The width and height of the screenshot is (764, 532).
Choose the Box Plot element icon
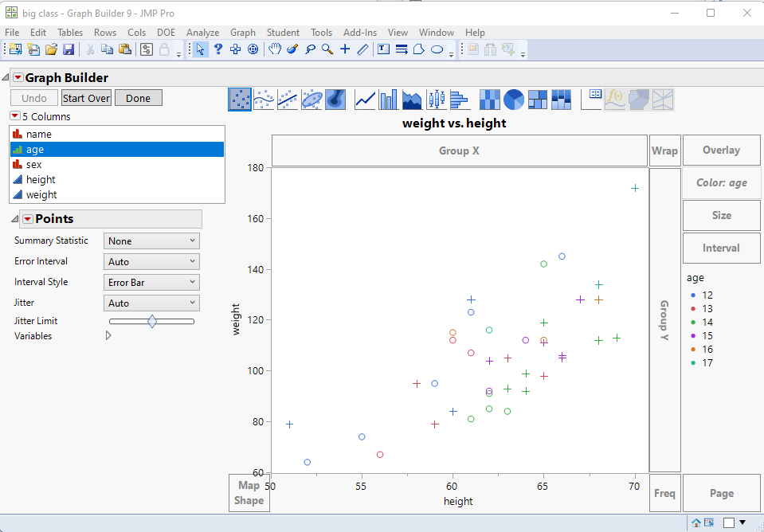click(436, 100)
